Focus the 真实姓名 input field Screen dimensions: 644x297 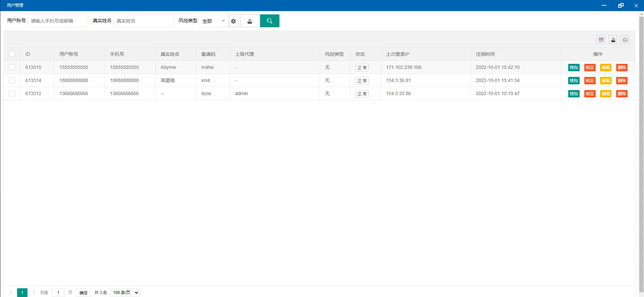tap(144, 21)
